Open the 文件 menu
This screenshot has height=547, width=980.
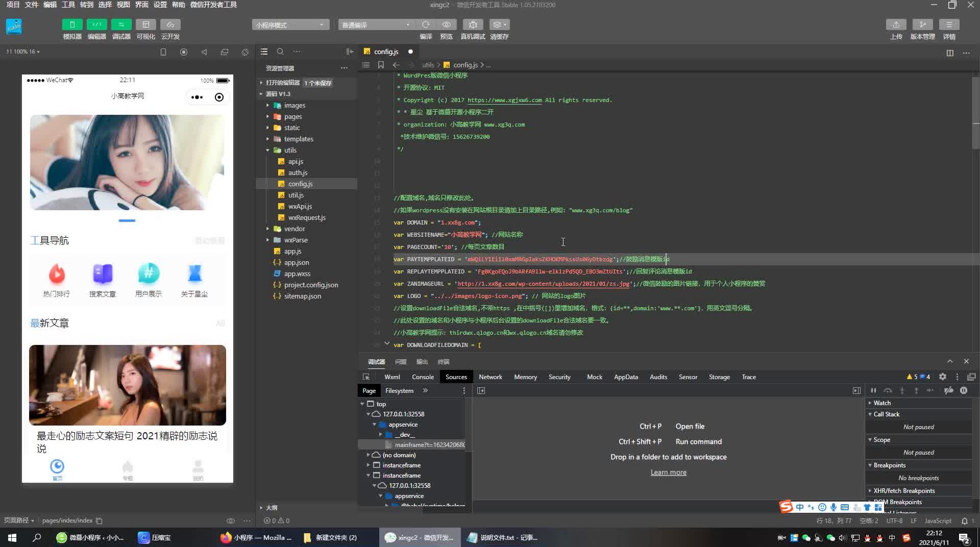pos(32,5)
